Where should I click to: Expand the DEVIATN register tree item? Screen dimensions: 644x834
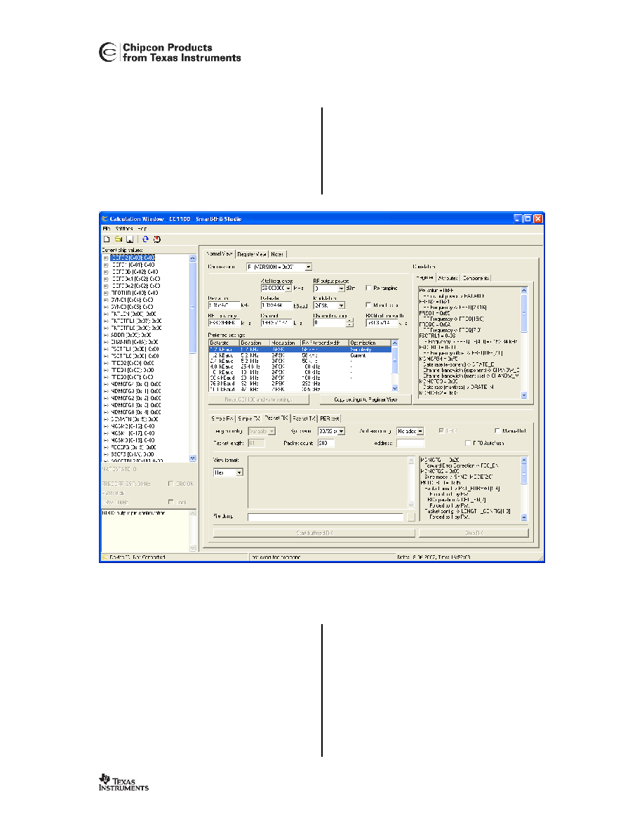coord(105,419)
